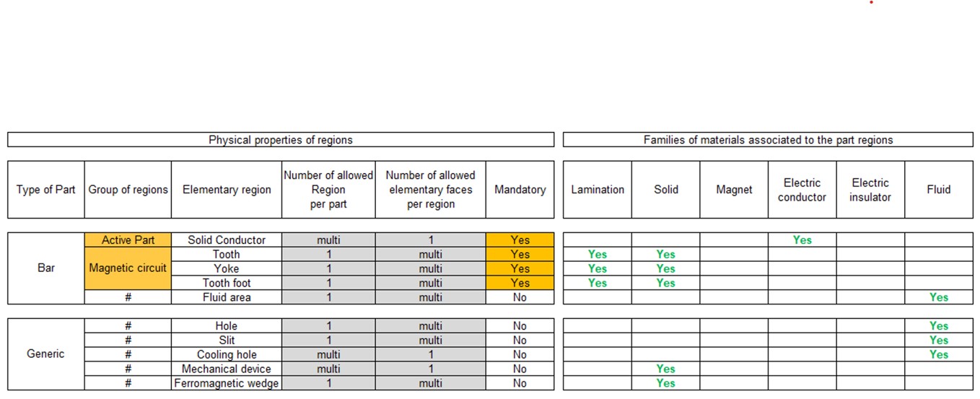
Task: Click the orange 'Active Part' cell
Action: 128,240
